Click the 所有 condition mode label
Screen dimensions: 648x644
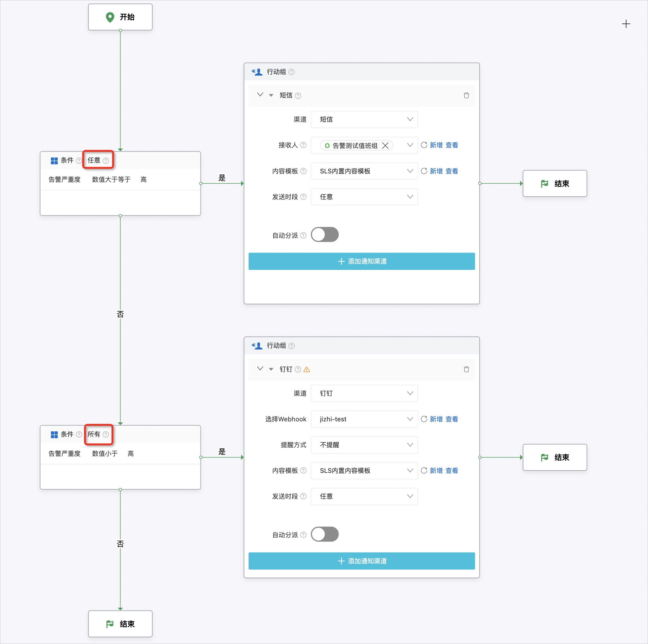[94, 434]
